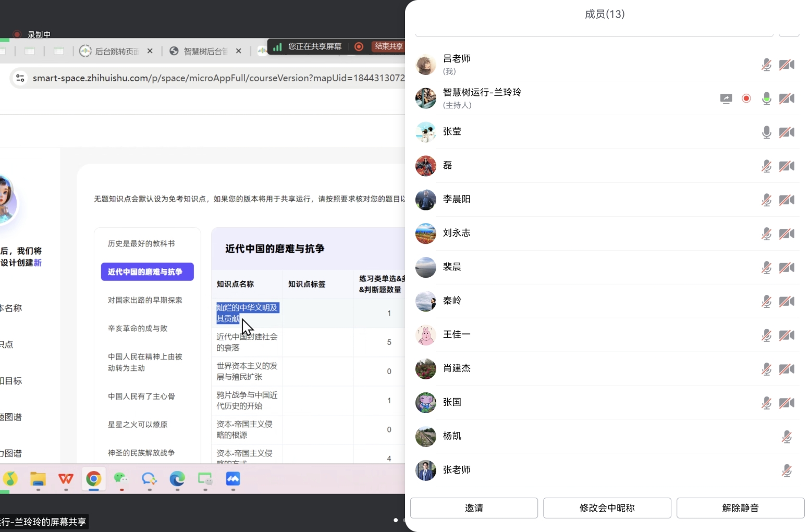
Task: Mute 吕老师's microphone icon
Action: (x=766, y=64)
